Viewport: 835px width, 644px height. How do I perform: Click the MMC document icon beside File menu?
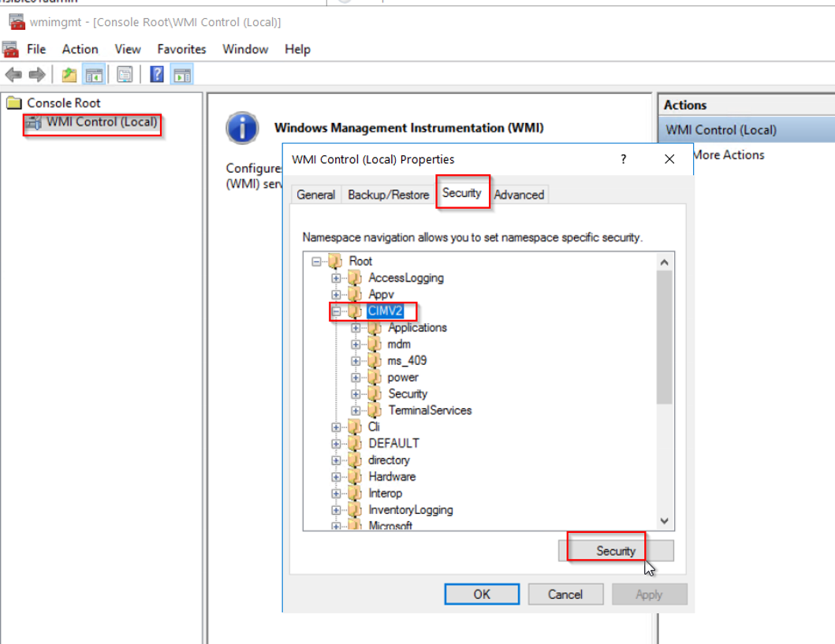coord(11,50)
